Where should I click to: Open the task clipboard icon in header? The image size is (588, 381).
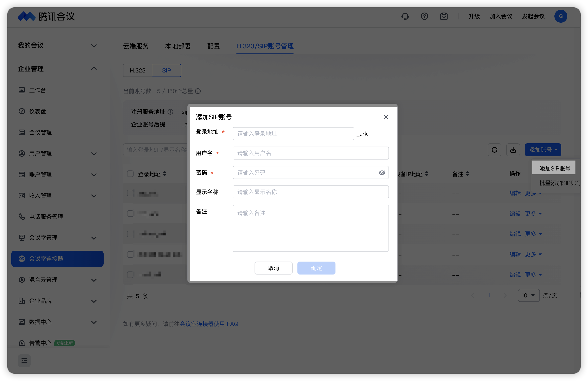pos(444,16)
